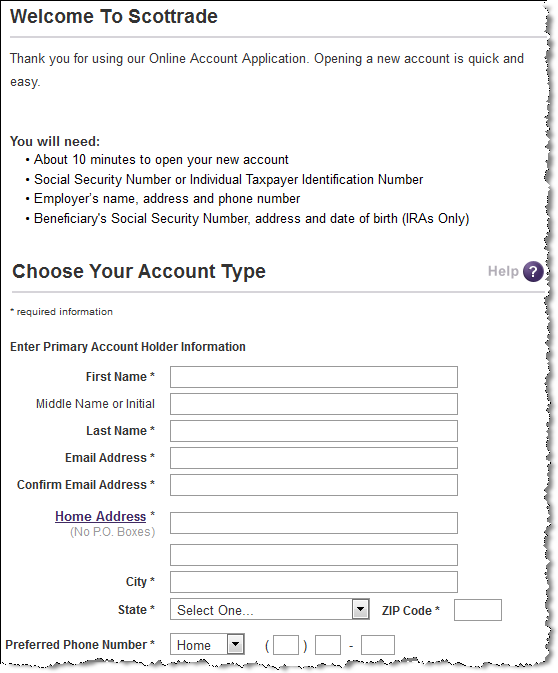The height and width of the screenshot is (673, 558).
Task: Click the State dropdown arrow button
Action: [x=361, y=609]
